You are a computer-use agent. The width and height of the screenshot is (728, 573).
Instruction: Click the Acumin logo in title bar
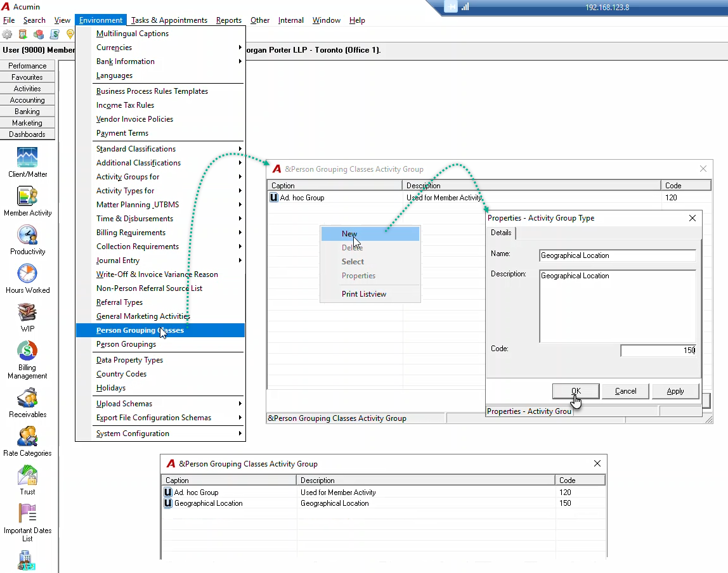tap(6, 6)
